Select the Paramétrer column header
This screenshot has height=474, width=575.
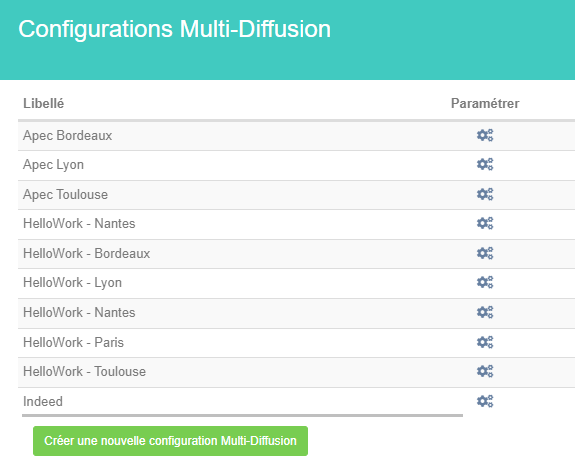tap(485, 103)
